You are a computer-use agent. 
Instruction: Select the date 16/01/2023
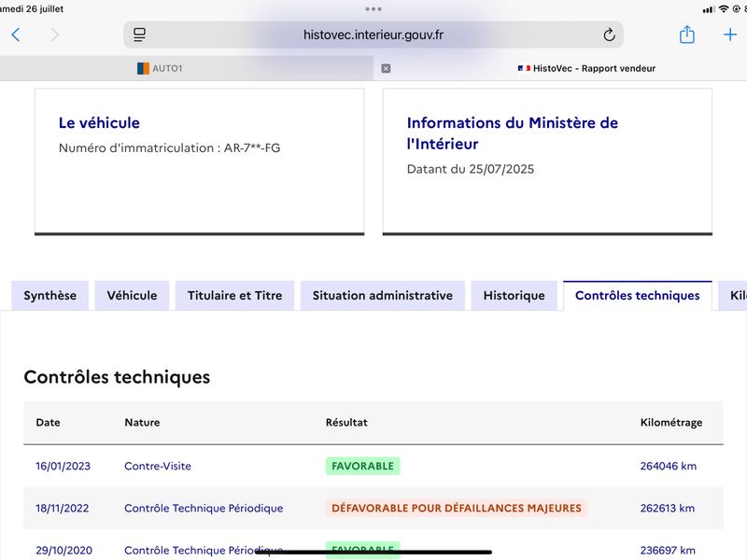click(63, 466)
